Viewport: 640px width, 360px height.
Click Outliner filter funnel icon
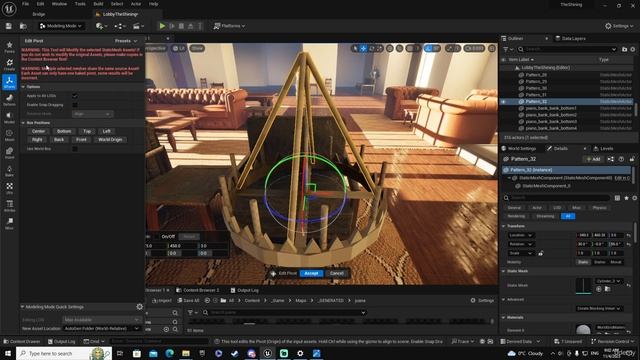pos(506,49)
